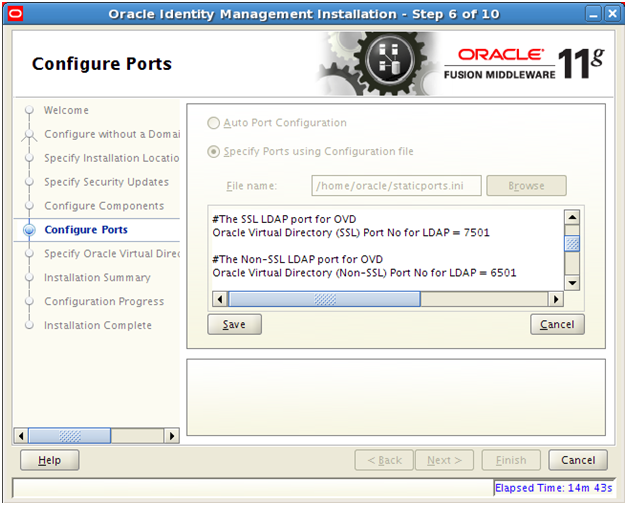Cancel the installation wizard

[x=578, y=460]
